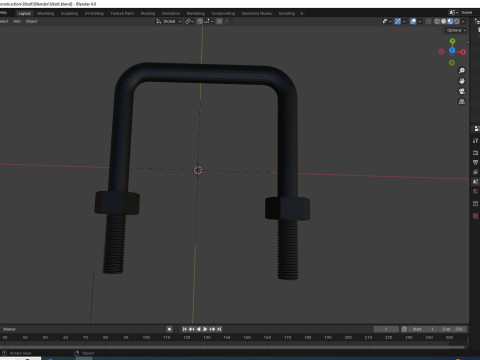Screen dimensions: 480x360
Task: Open the Marker menu in timeline
Action: 9,329
